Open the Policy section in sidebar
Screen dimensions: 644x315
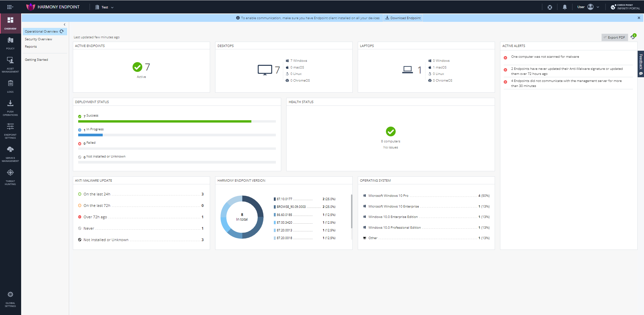point(10,43)
